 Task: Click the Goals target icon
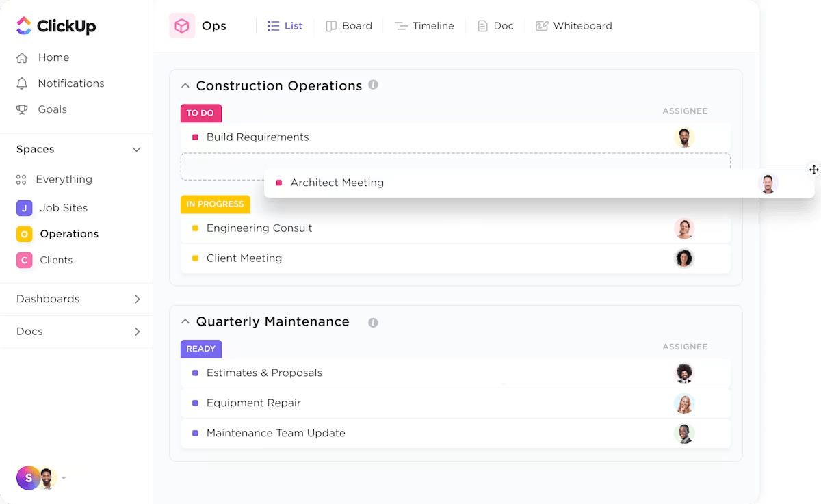click(21, 109)
